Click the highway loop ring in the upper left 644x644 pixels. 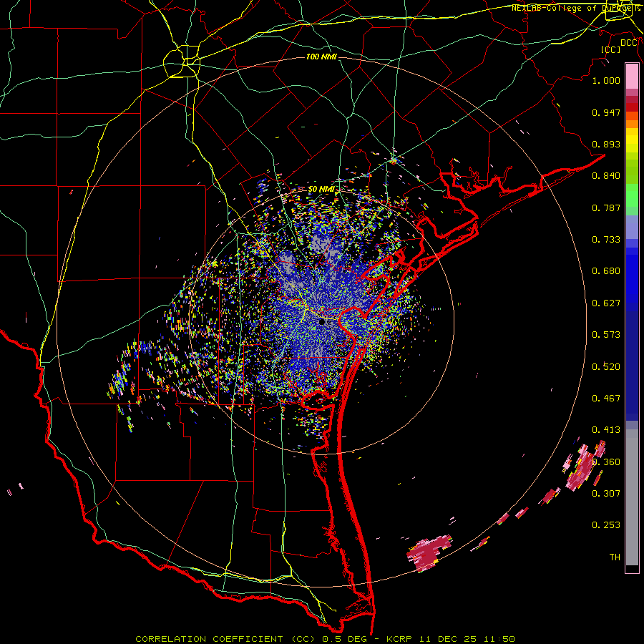(182, 62)
